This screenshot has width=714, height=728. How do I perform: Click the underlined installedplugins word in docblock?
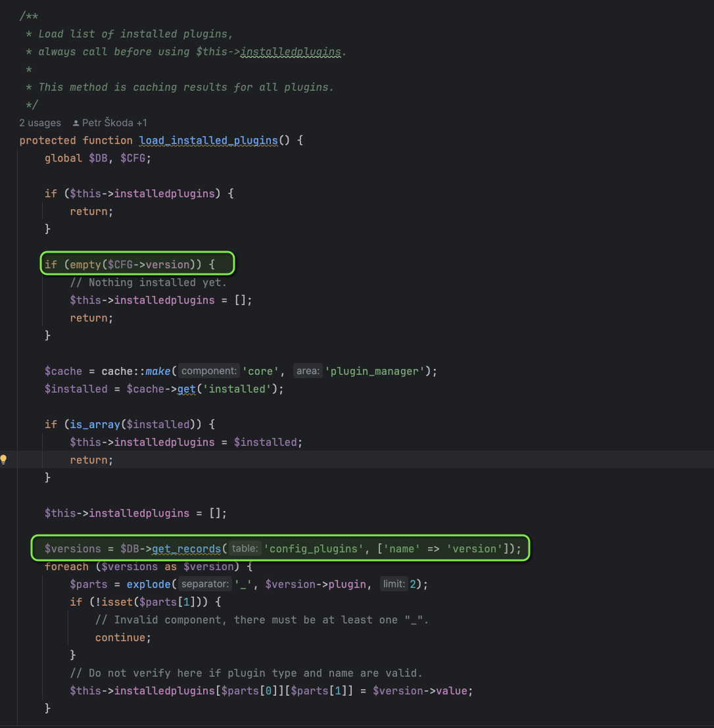(x=290, y=51)
